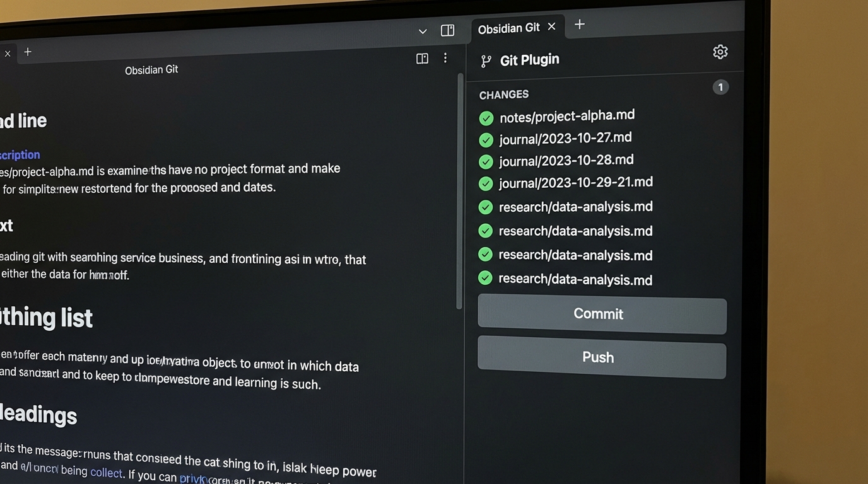868x484 pixels.
Task: Toggle staged check for journal/2023-10-29-21.md
Action: [x=486, y=184]
